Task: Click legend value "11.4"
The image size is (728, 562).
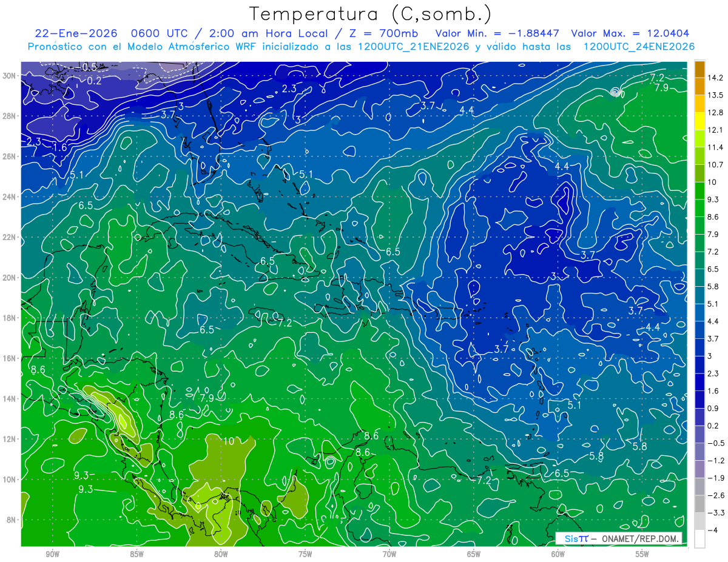Action: 716,147
